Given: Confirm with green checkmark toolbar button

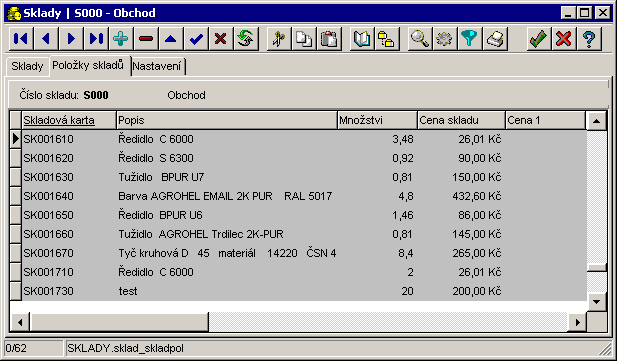Looking at the screenshot, I should [x=539, y=39].
